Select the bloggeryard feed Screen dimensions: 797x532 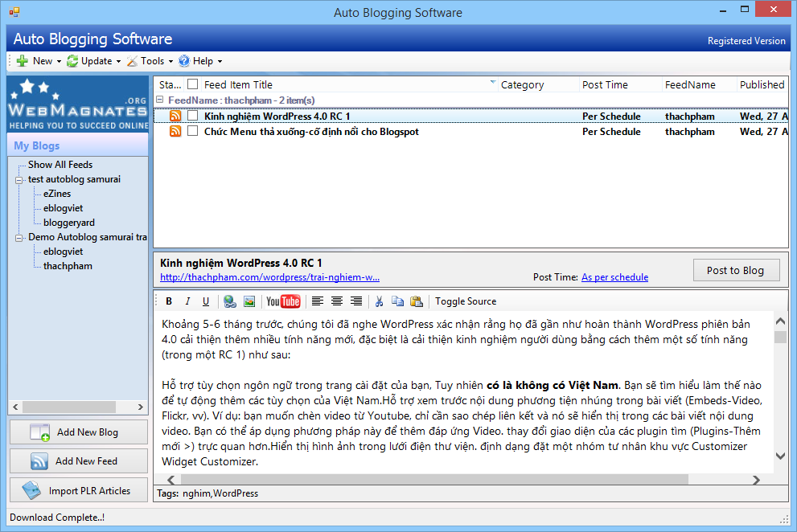click(x=69, y=223)
